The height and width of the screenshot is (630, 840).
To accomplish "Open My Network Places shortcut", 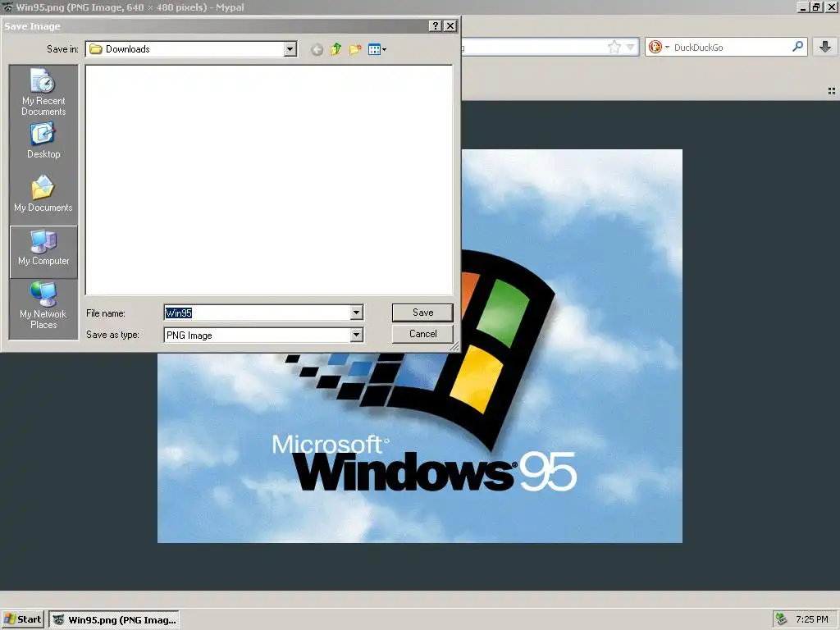I will click(43, 305).
